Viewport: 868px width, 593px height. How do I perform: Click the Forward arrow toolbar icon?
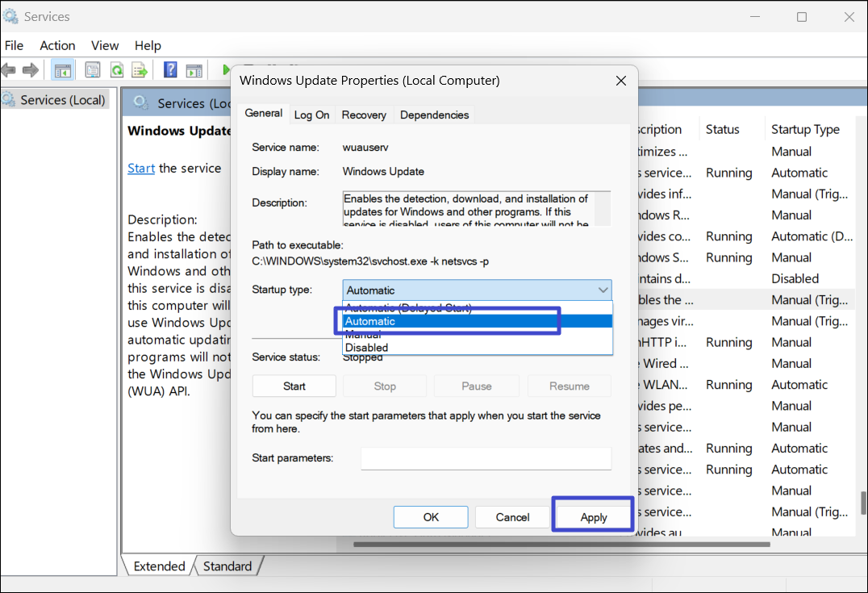pyautogui.click(x=31, y=70)
